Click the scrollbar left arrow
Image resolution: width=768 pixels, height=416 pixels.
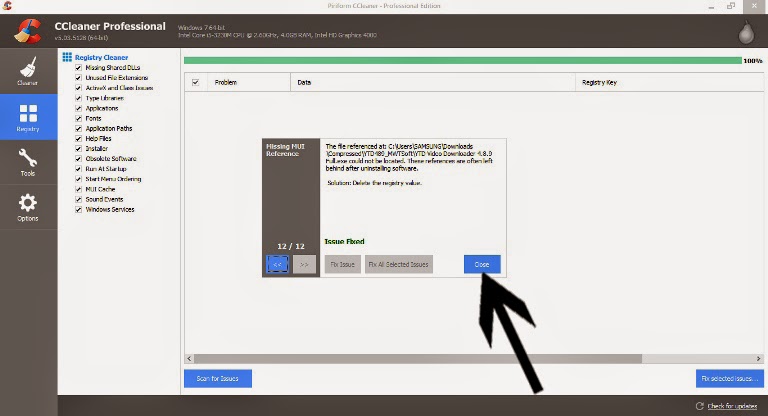[190, 359]
